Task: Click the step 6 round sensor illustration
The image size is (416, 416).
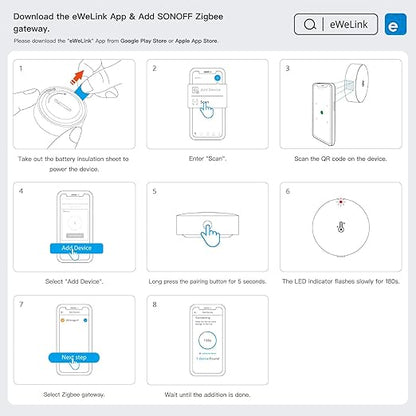Action: [341, 227]
